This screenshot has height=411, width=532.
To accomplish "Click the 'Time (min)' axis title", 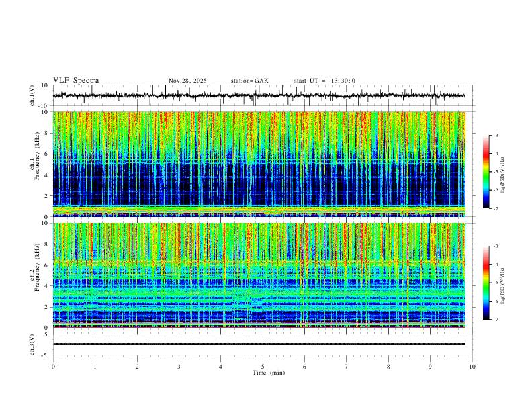I will [x=269, y=373].
